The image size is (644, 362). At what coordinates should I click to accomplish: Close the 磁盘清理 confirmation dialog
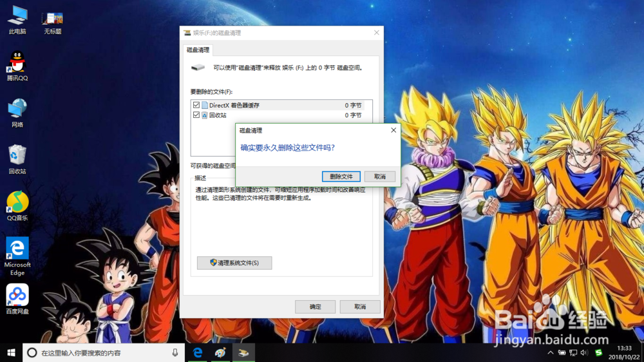pyautogui.click(x=393, y=130)
